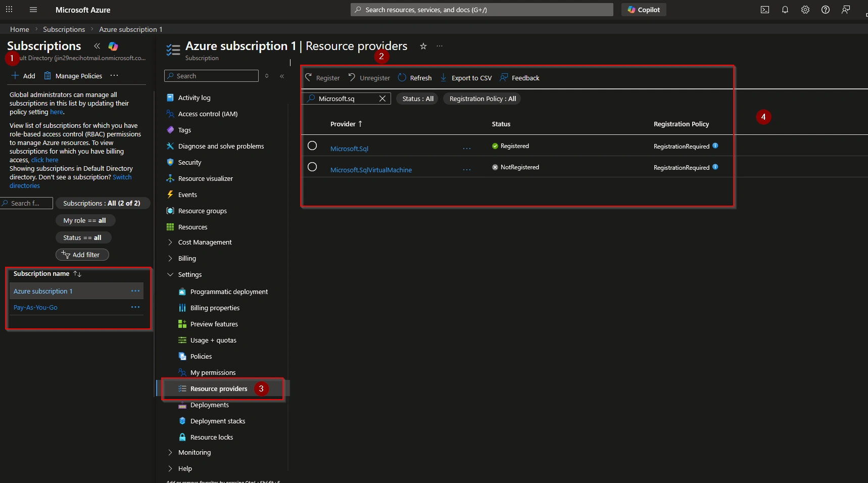Click the resource menu Search box

click(x=211, y=76)
